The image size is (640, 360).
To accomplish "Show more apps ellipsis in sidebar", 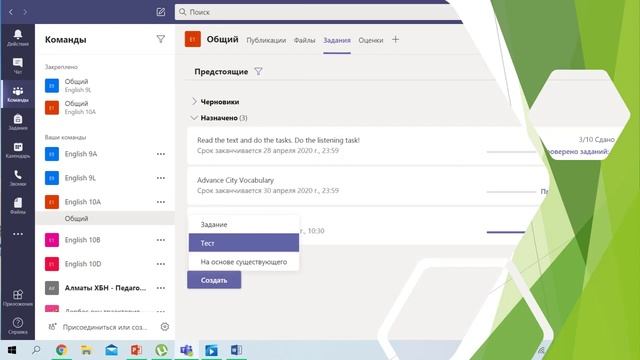I will pyautogui.click(x=18, y=234).
